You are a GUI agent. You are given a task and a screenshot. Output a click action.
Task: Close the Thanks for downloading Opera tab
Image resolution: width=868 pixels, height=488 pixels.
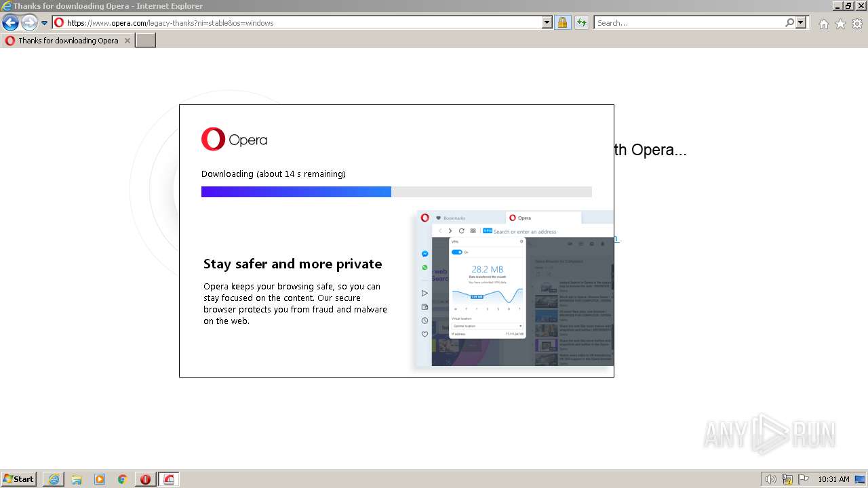pos(127,41)
